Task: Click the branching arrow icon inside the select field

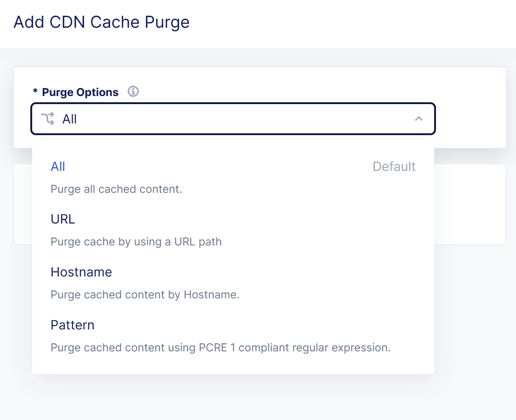Action: [x=48, y=119]
